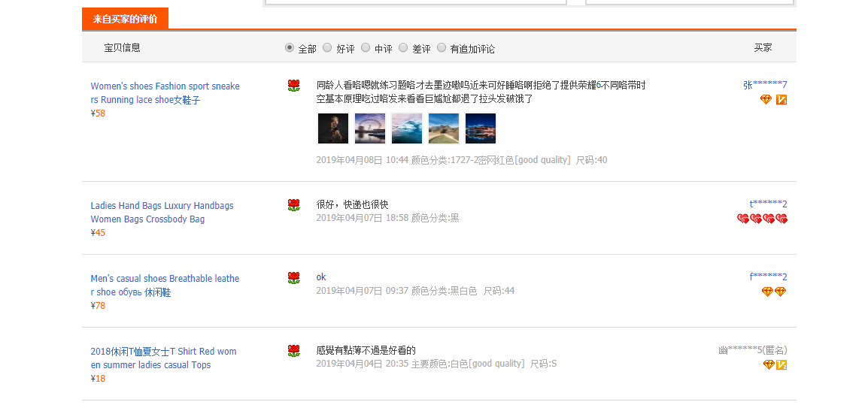Screen dimensions: 868x411
Task: Open third review photo of icy mountain
Action: click(x=407, y=128)
